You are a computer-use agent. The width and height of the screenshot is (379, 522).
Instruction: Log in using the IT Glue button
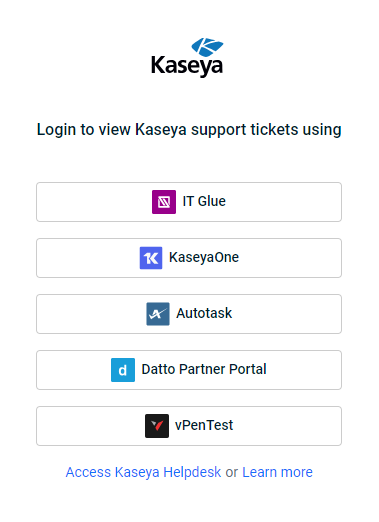pyautogui.click(x=189, y=202)
